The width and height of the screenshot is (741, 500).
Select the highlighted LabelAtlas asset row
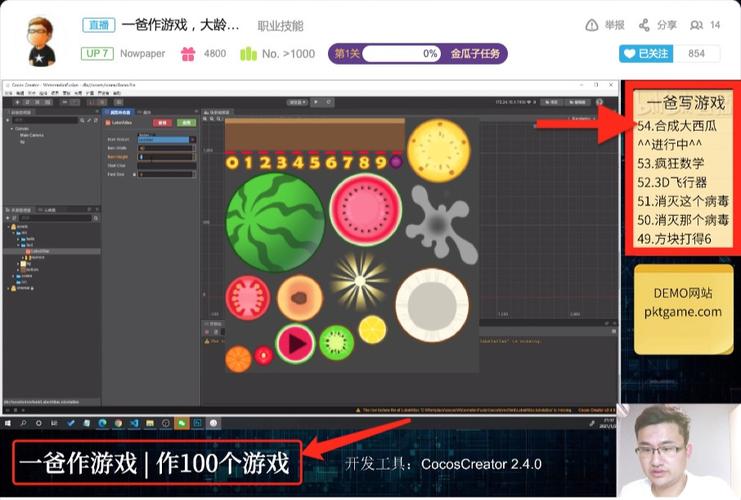pos(52,251)
